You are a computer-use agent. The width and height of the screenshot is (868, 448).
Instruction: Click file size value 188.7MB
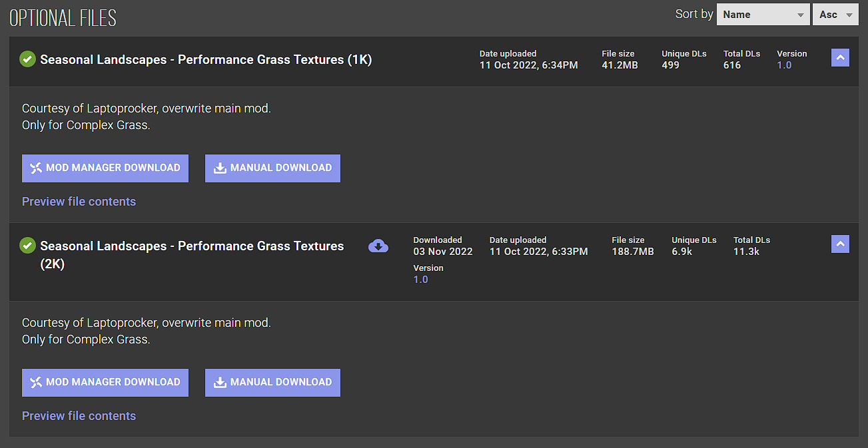click(633, 252)
